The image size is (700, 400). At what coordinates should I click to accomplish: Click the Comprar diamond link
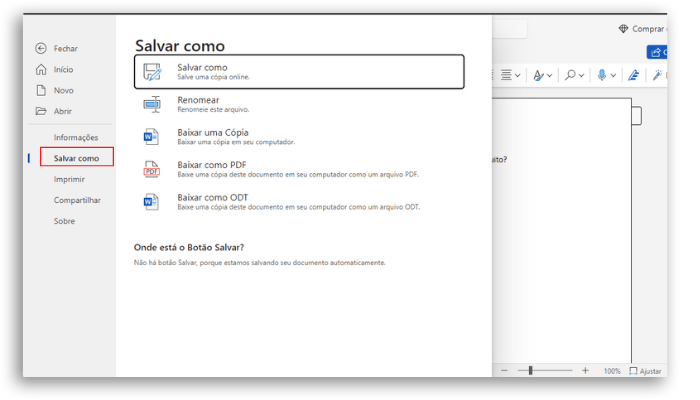(643, 29)
